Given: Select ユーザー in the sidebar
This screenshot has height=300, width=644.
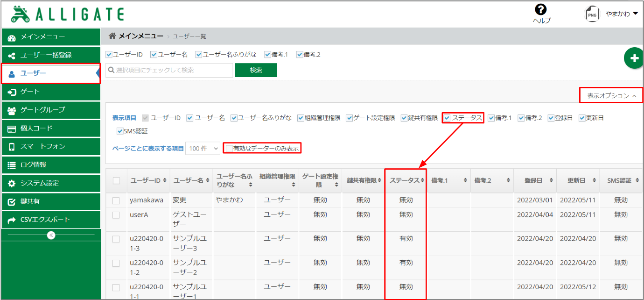Looking at the screenshot, I should 51,74.
